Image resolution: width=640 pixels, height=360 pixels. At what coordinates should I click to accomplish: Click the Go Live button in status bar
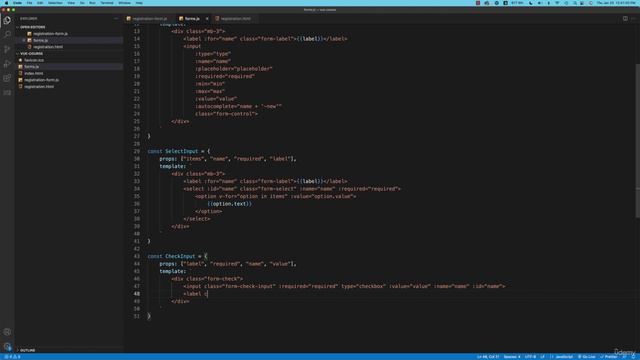(x=587, y=357)
